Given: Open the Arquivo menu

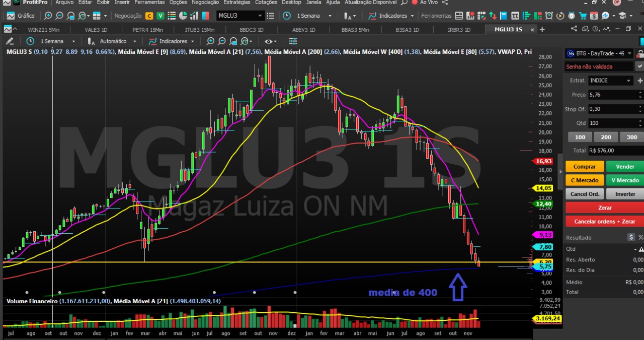Looking at the screenshot, I should (x=64, y=3).
